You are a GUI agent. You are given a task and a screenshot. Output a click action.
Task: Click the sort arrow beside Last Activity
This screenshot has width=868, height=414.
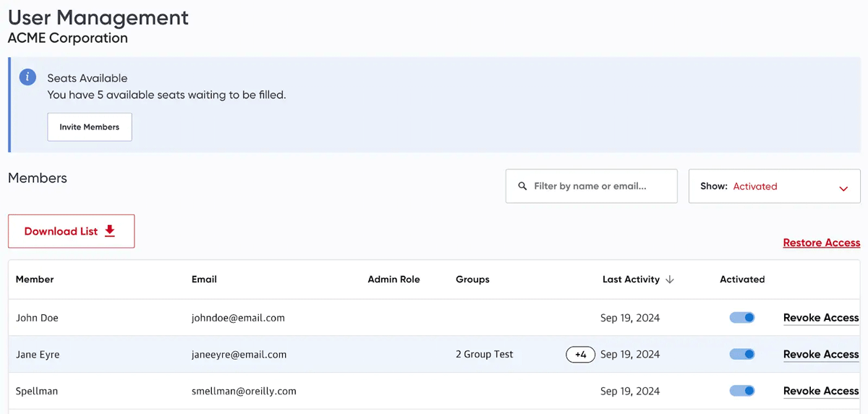pyautogui.click(x=670, y=279)
